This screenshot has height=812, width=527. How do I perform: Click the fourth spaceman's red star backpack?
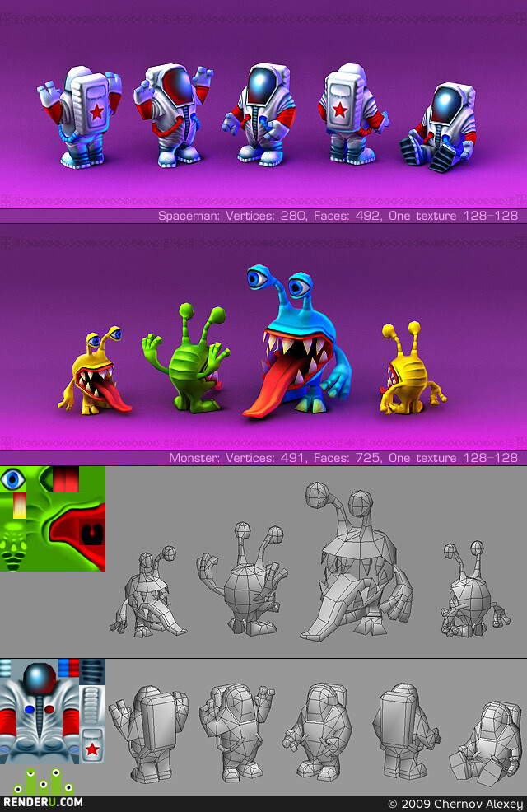point(339,103)
